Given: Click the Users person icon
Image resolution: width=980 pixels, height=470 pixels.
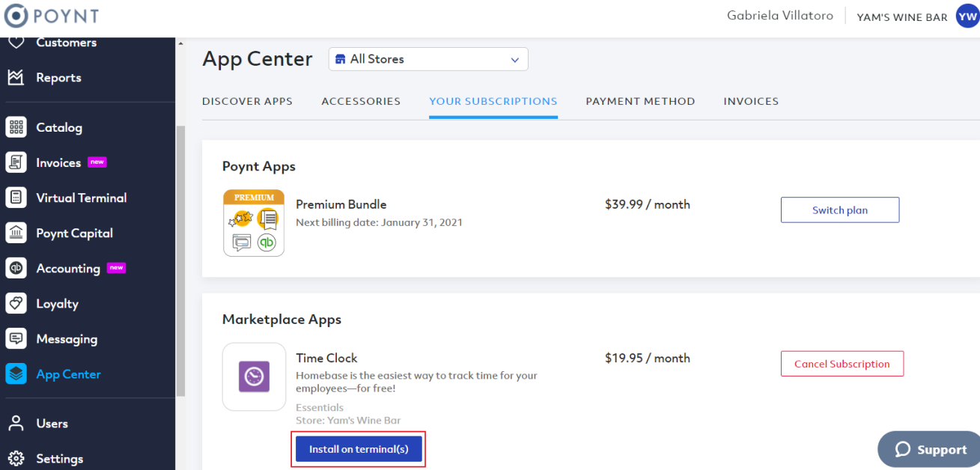Looking at the screenshot, I should tap(16, 423).
